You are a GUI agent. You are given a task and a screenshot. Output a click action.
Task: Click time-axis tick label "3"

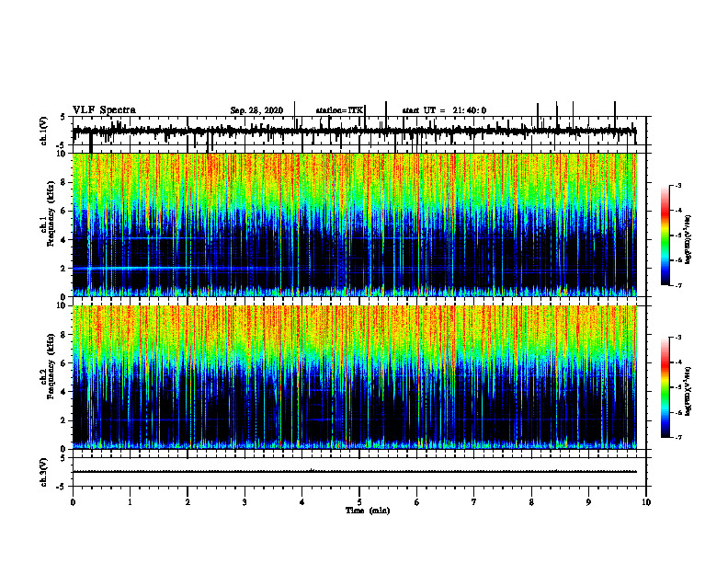(x=245, y=502)
